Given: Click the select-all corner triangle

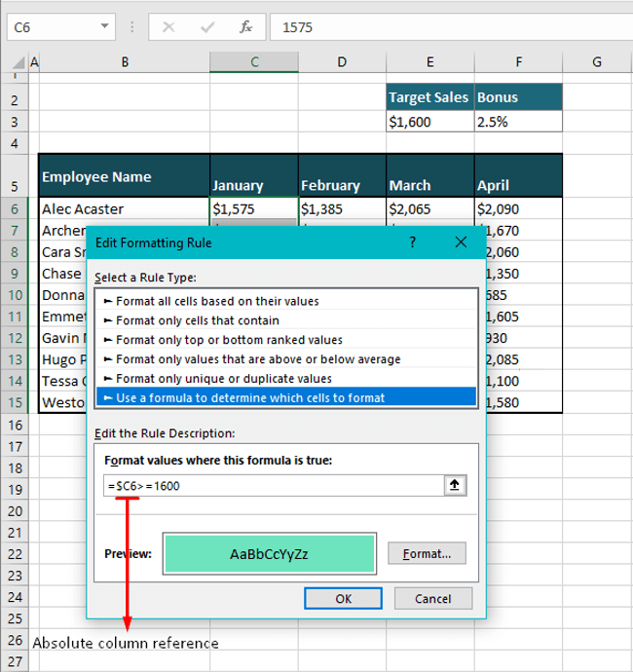Looking at the screenshot, I should [x=19, y=62].
